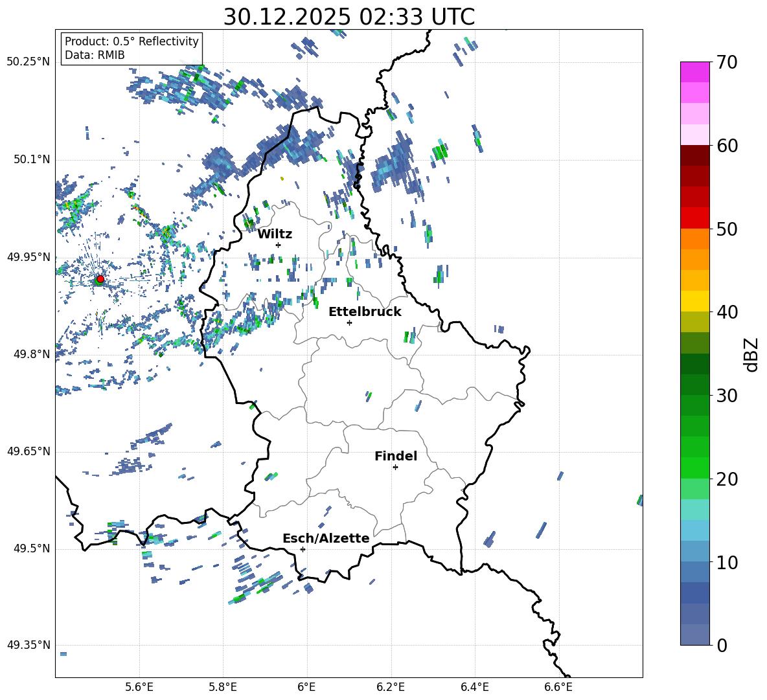Click the dark maroon swatch just below 60 dBZ

[694, 155]
